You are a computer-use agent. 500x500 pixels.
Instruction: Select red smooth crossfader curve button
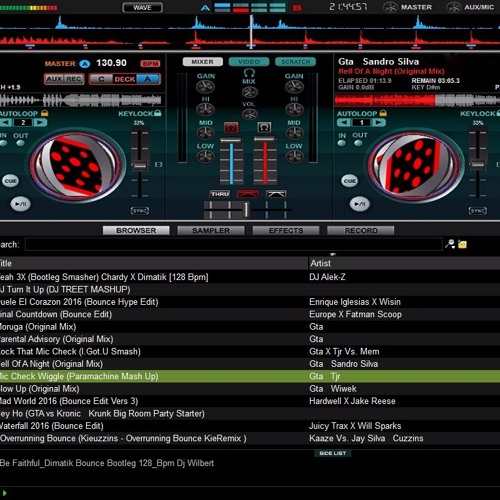(x=247, y=194)
